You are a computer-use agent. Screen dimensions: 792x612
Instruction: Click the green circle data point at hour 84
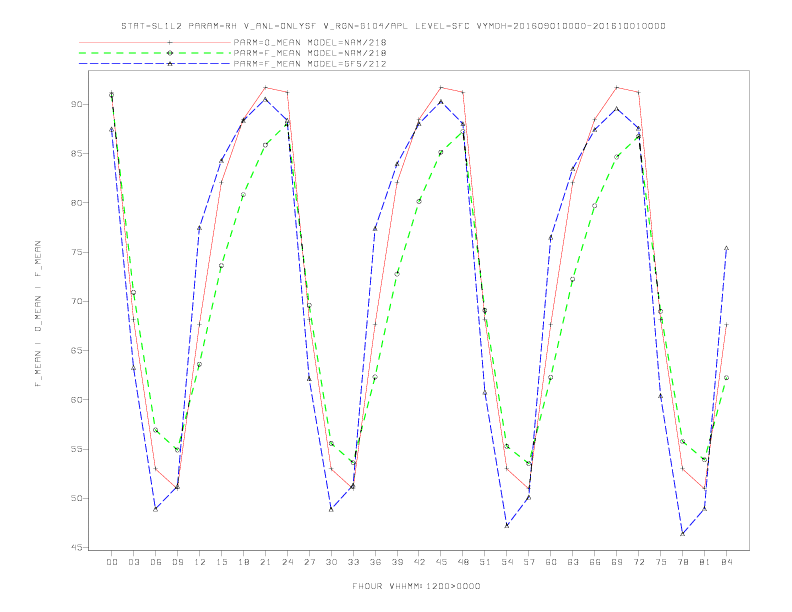[x=726, y=378]
